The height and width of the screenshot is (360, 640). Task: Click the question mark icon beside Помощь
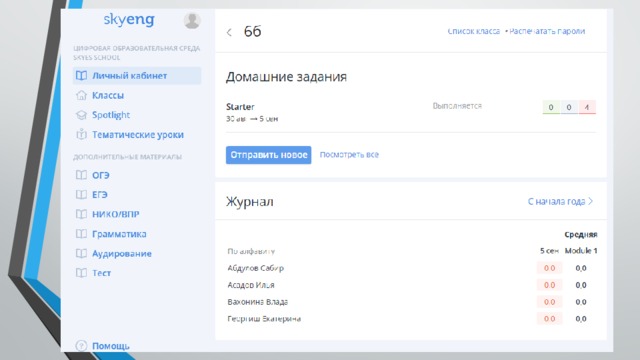point(81,346)
